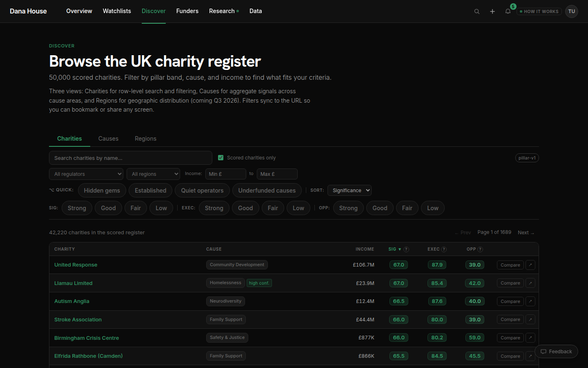Click Safety & Justice cause tag

pos(227,338)
